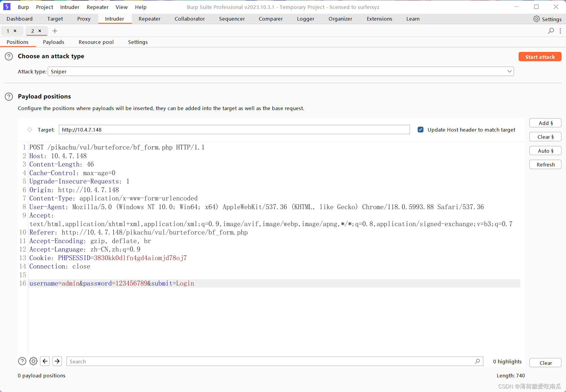The width and height of the screenshot is (566, 392).
Task: Switch to the Logger tab
Action: tap(305, 19)
